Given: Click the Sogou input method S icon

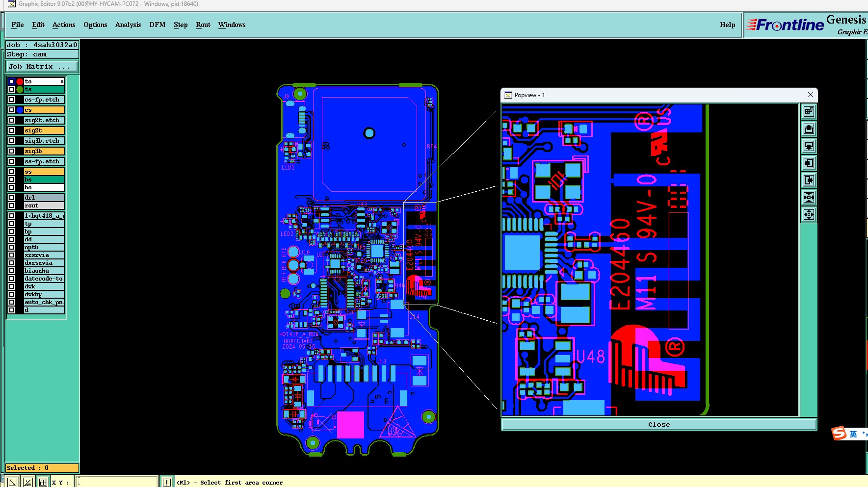Looking at the screenshot, I should point(839,433).
